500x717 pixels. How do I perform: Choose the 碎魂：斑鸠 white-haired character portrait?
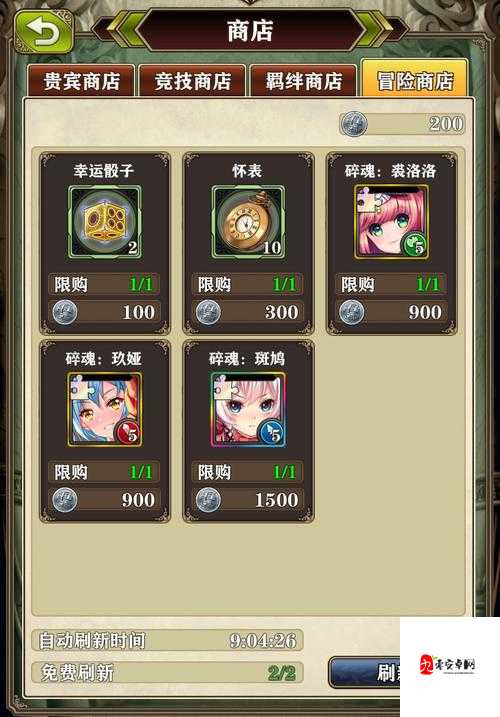[248, 409]
